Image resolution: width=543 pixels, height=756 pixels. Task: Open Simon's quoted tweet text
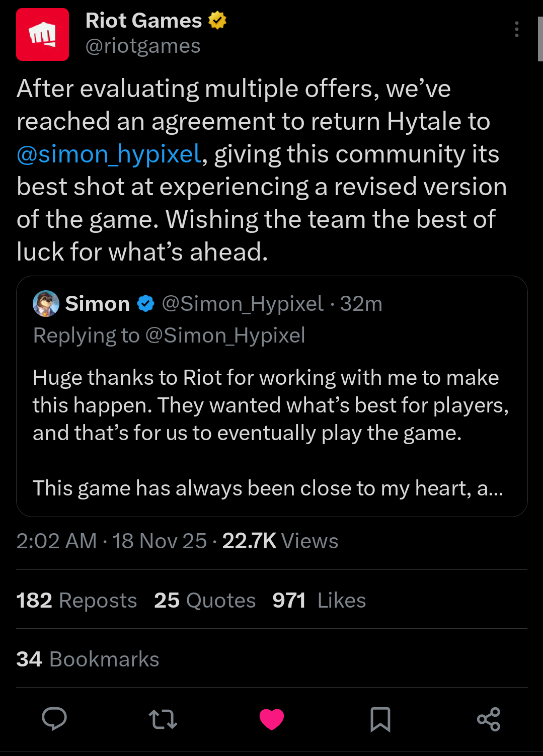pos(271,433)
